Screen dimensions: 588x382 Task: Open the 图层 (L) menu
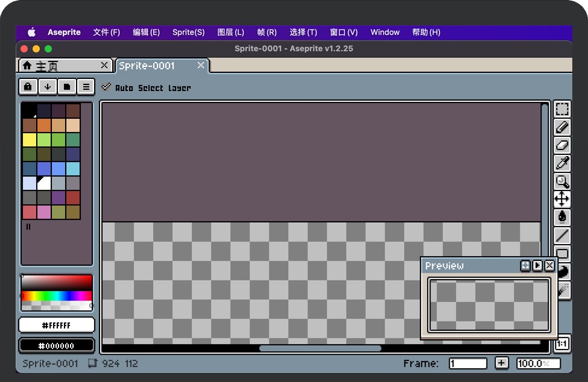[x=230, y=32]
